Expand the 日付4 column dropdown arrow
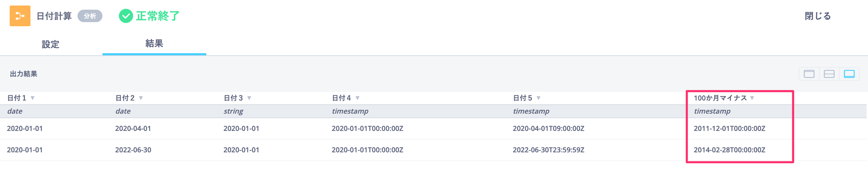 pos(358,98)
